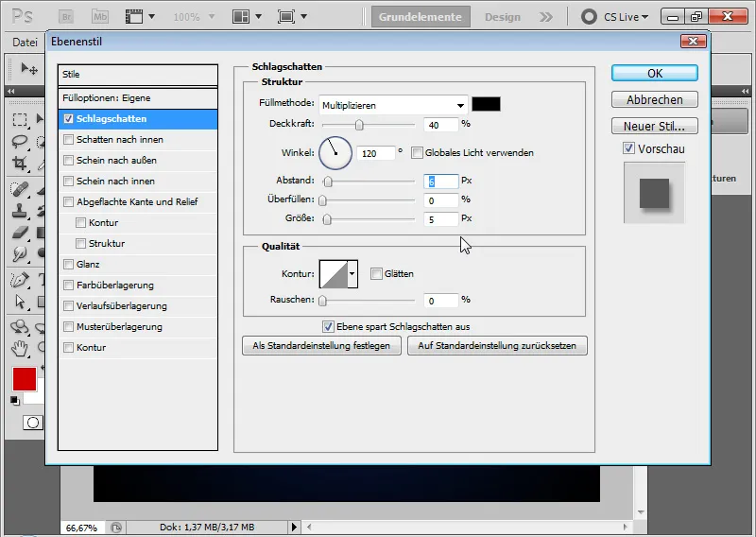Select the Rectangular Marquee tool
Image resolution: width=756 pixels, height=537 pixels.
(x=19, y=120)
